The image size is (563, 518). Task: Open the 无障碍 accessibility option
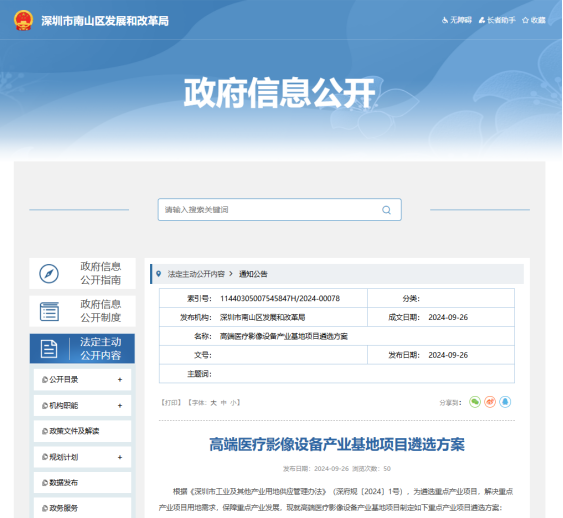coord(457,20)
